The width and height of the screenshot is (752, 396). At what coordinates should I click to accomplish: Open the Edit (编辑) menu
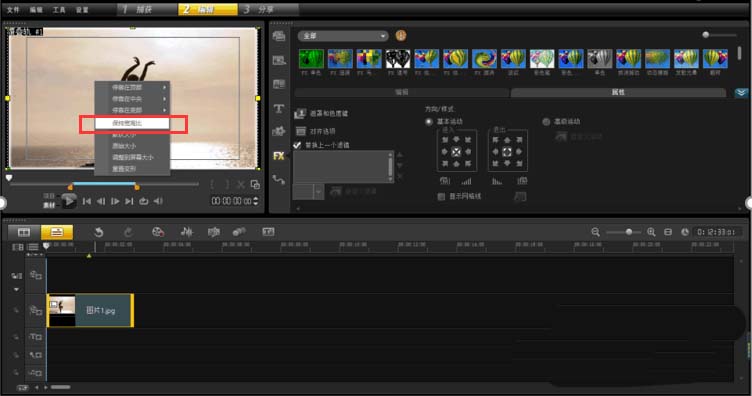click(x=36, y=10)
